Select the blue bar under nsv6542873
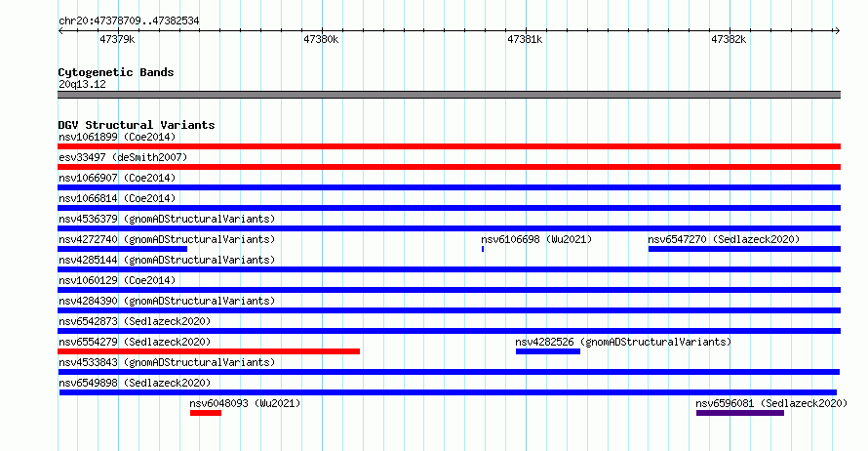The height and width of the screenshot is (451, 868). tap(449, 331)
